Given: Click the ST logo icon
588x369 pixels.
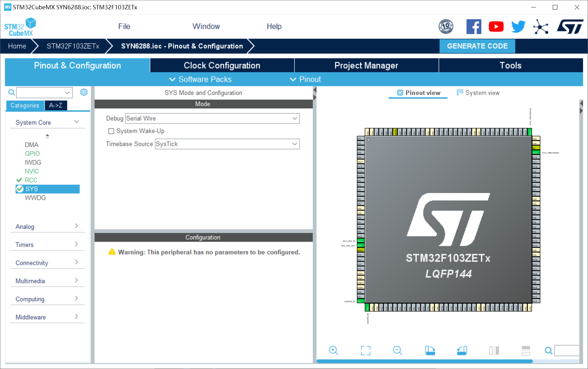Looking at the screenshot, I should tap(570, 27).
